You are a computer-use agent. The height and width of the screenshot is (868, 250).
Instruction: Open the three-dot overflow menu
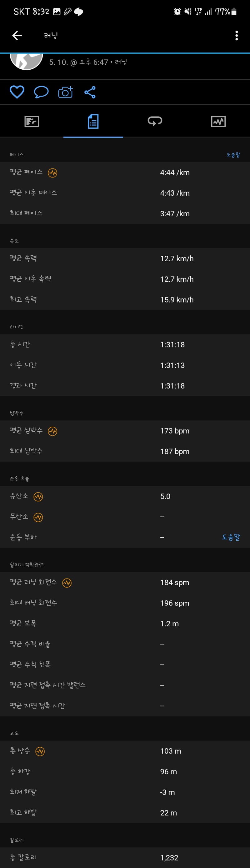[237, 35]
